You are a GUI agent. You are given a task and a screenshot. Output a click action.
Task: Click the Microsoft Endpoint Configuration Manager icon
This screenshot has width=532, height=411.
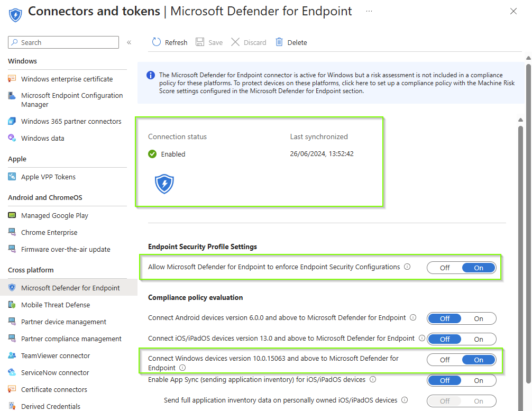(12, 95)
